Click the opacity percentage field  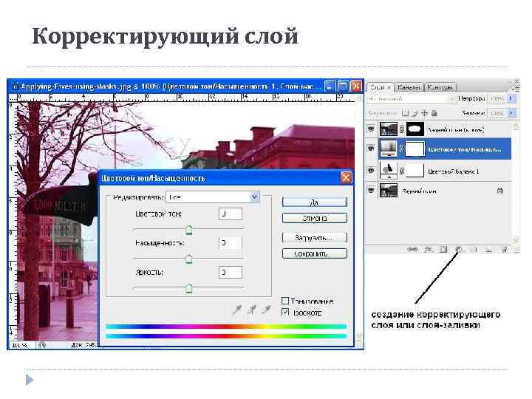pos(497,98)
